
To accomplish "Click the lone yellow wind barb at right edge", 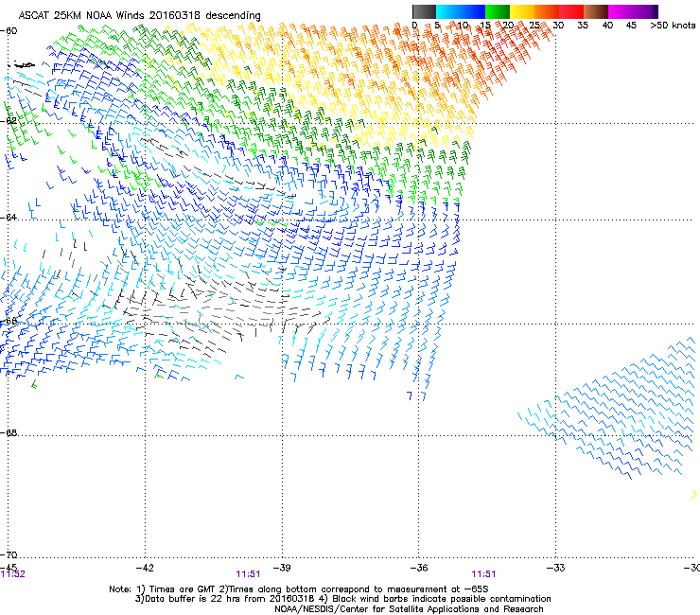I will [x=693, y=495].
